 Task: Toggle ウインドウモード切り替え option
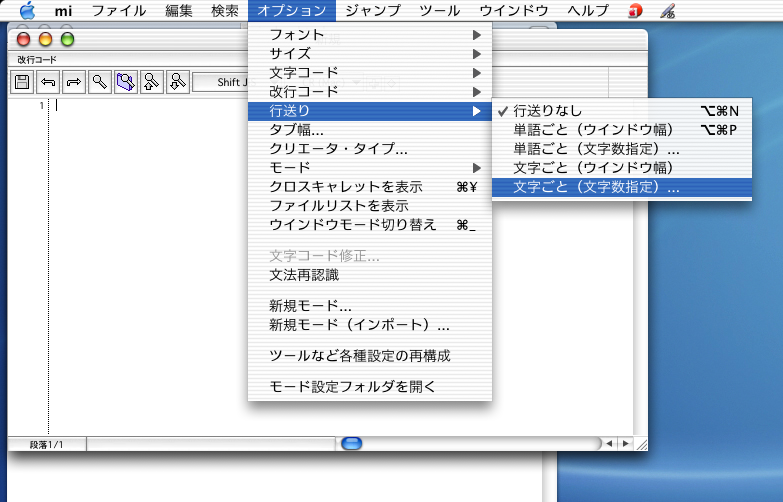point(353,224)
